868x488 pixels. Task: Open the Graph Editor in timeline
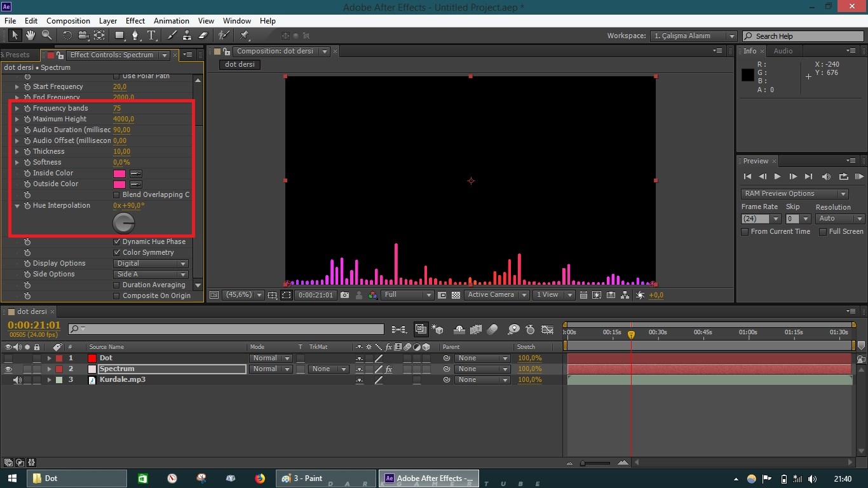pyautogui.click(x=547, y=329)
